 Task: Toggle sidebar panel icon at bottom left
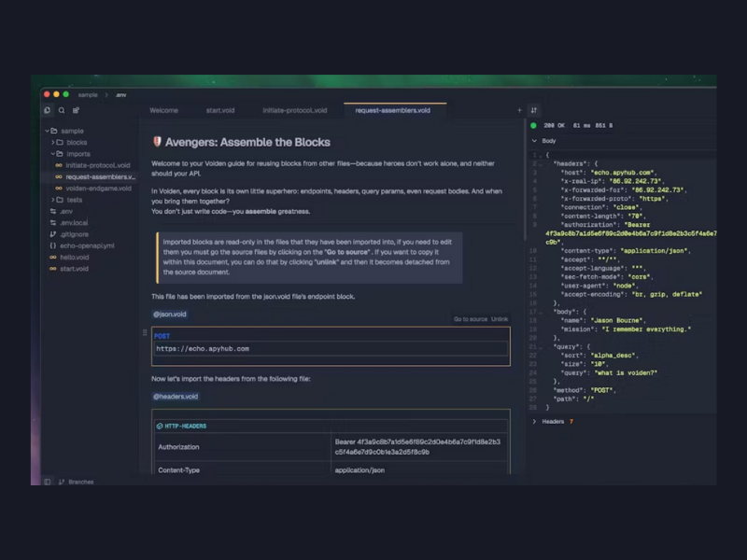48,482
